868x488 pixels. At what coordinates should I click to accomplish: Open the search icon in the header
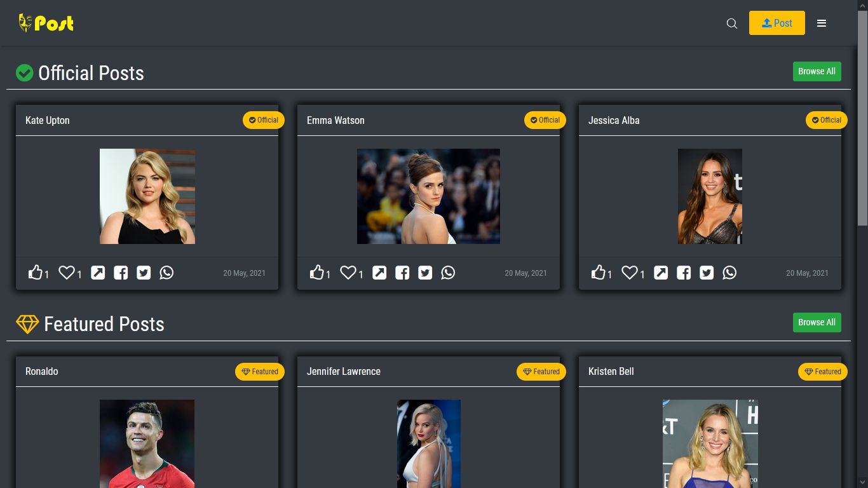731,23
